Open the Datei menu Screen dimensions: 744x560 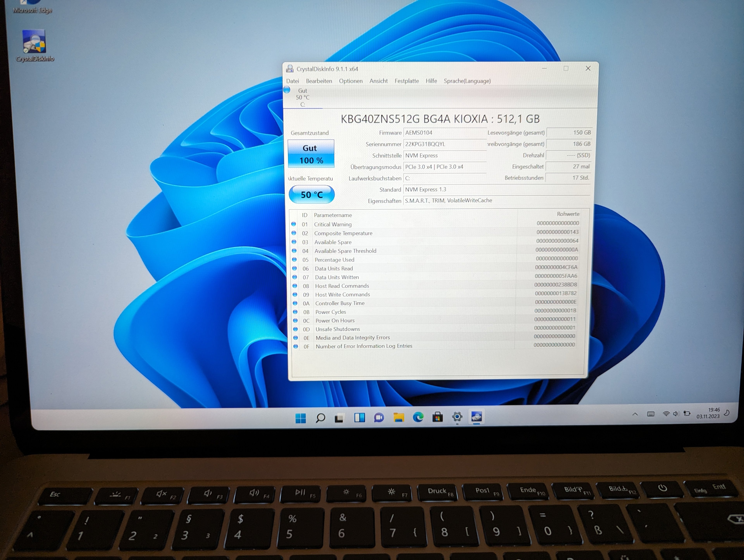click(x=292, y=81)
